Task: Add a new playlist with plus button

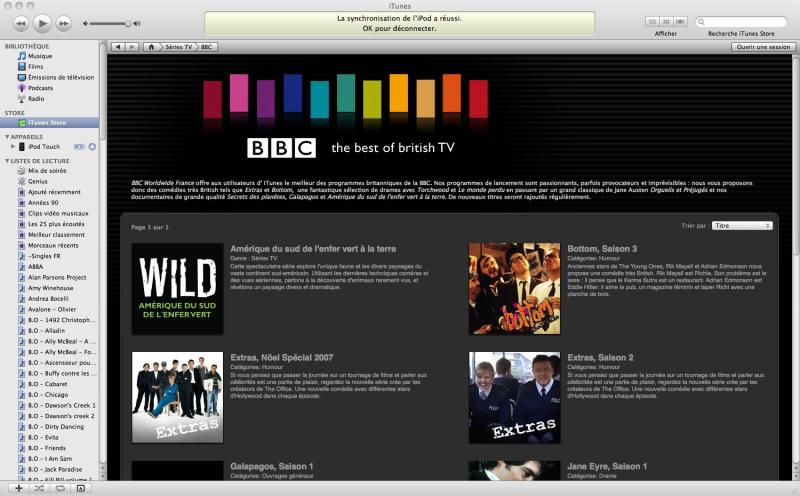Action: click(18, 488)
